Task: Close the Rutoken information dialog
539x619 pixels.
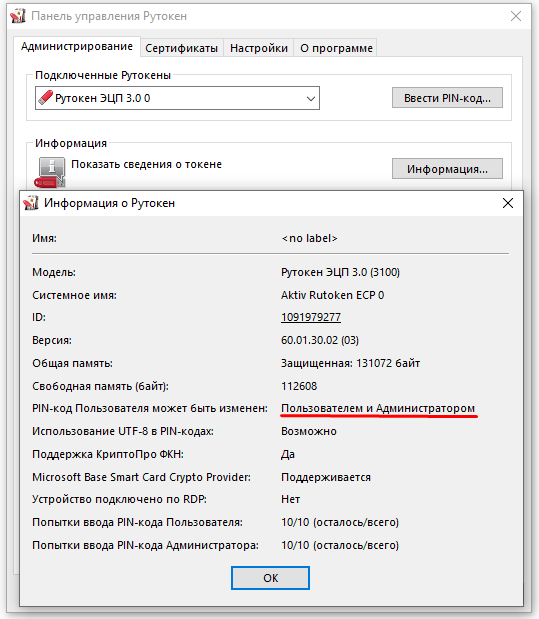Action: pos(508,203)
